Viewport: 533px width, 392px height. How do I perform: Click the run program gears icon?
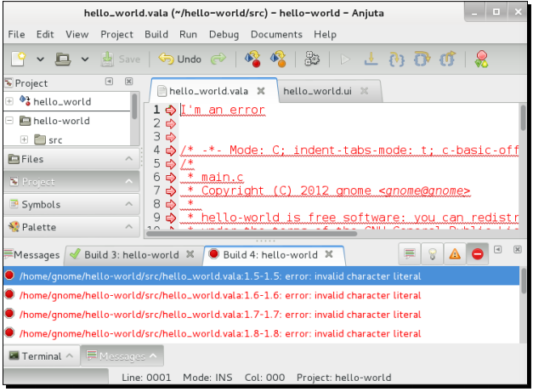point(312,59)
